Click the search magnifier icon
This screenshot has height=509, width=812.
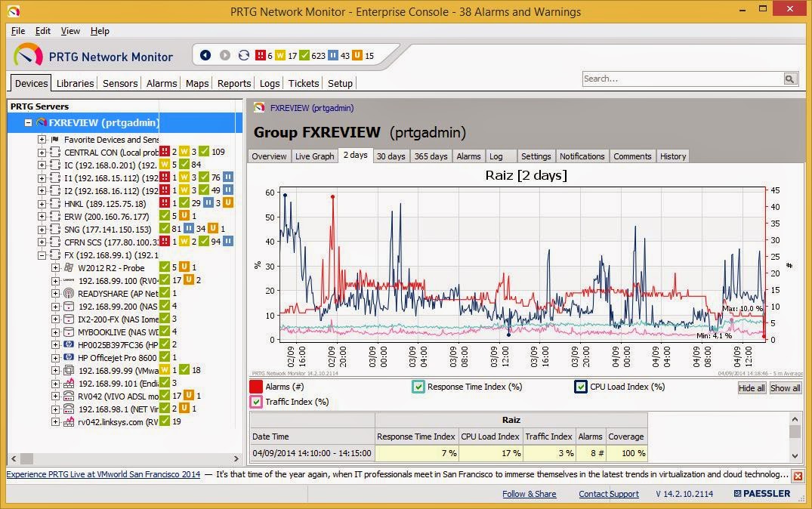[x=790, y=79]
